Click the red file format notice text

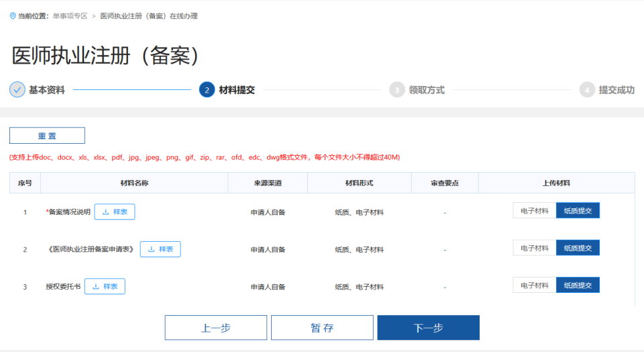coord(205,157)
